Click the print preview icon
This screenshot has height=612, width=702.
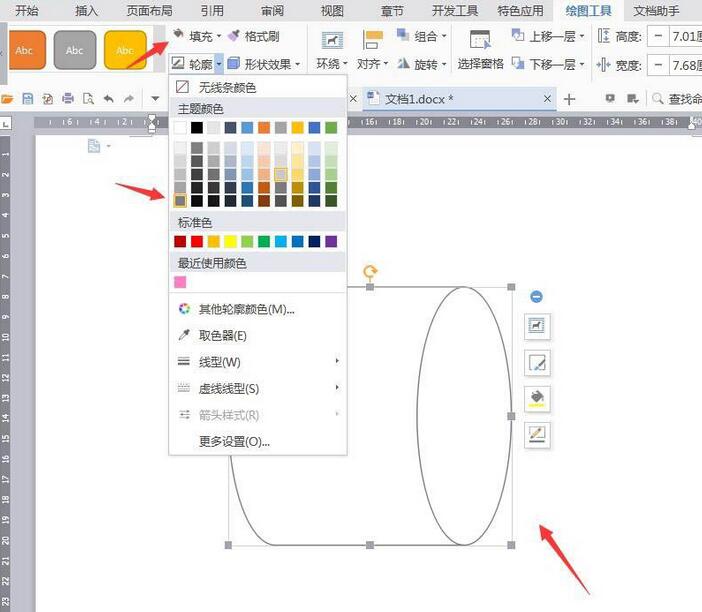(88, 98)
